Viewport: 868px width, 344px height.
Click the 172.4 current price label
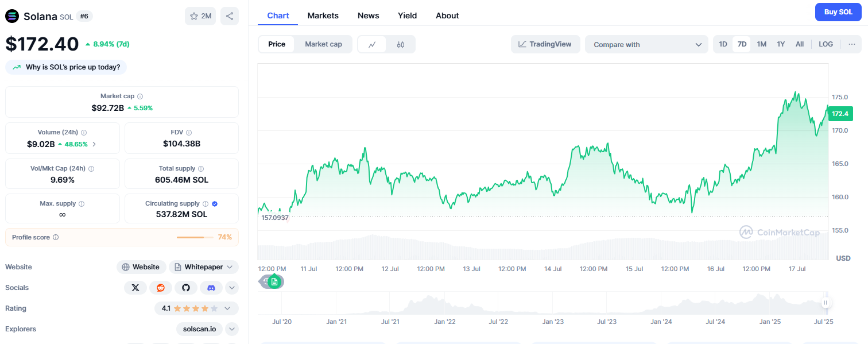click(840, 114)
